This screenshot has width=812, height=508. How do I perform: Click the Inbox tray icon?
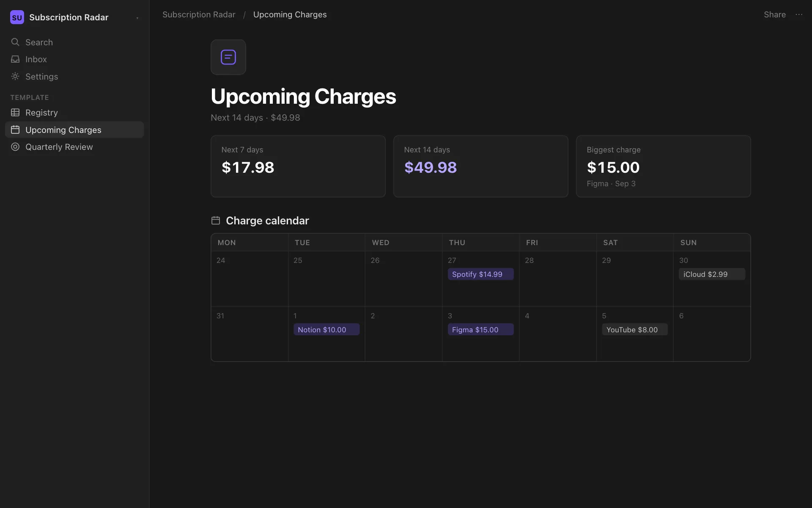[15, 59]
